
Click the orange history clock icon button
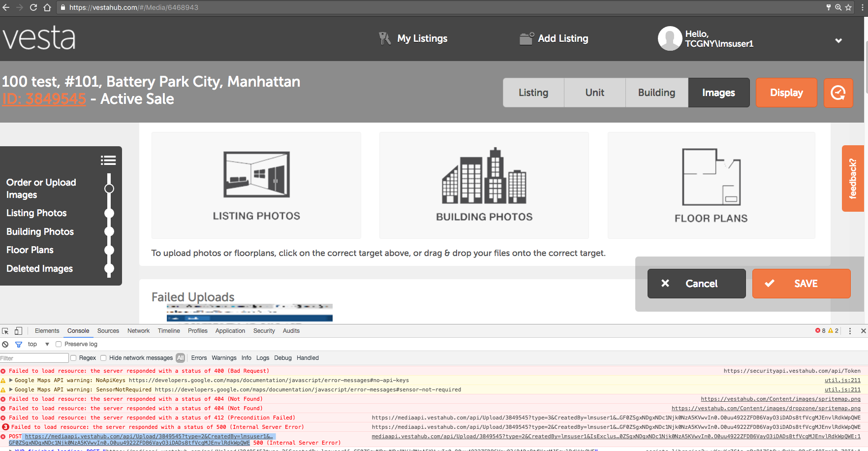pyautogui.click(x=838, y=93)
